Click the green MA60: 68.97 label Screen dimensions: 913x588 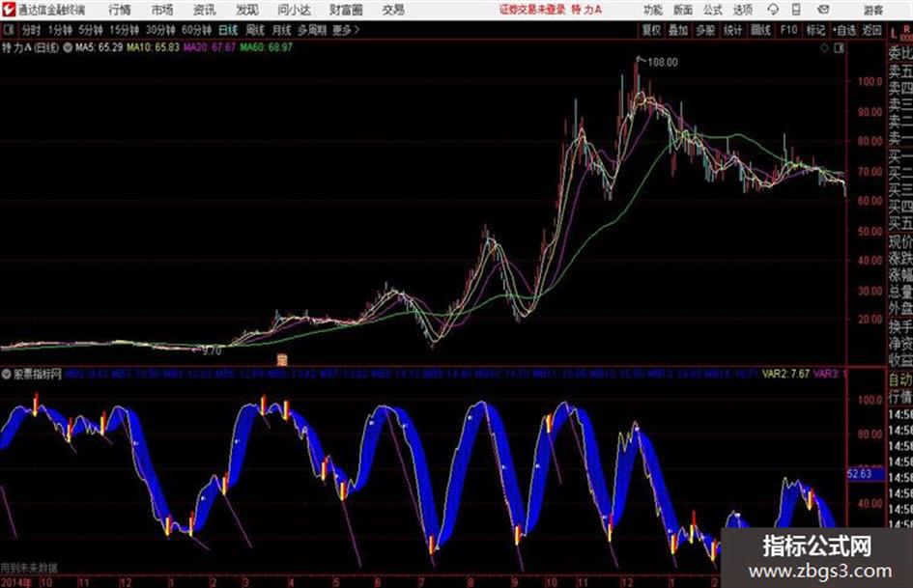pyautogui.click(x=266, y=47)
